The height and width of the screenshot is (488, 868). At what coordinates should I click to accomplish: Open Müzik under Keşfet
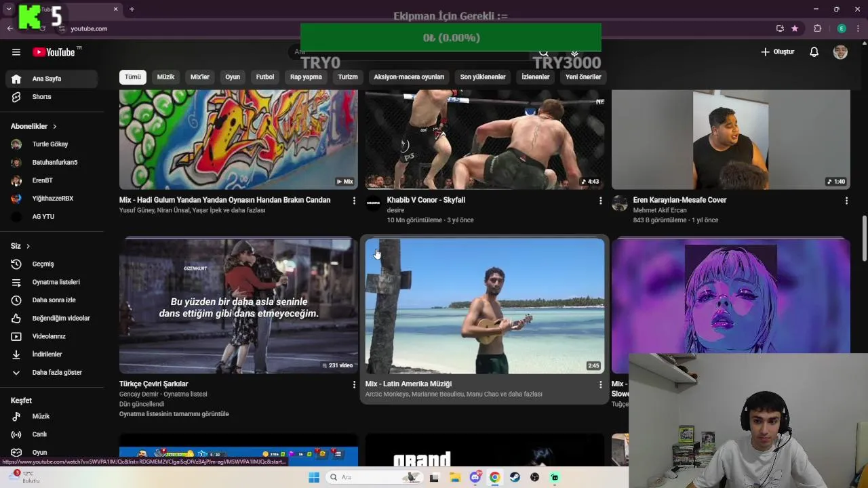click(52, 416)
